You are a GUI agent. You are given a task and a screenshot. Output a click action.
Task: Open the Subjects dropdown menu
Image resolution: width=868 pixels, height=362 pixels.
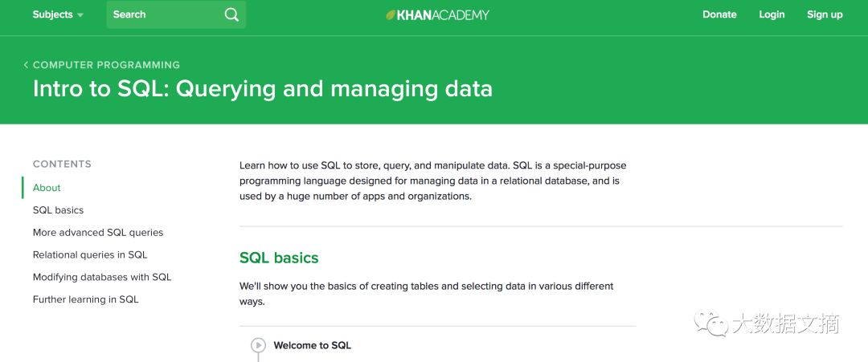(x=58, y=15)
